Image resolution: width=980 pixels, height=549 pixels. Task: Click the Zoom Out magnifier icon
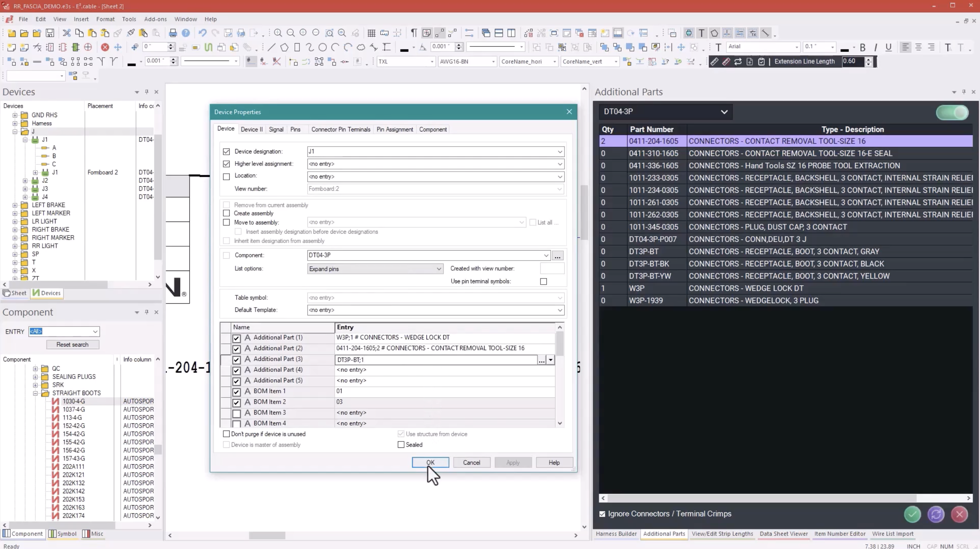coord(291,33)
